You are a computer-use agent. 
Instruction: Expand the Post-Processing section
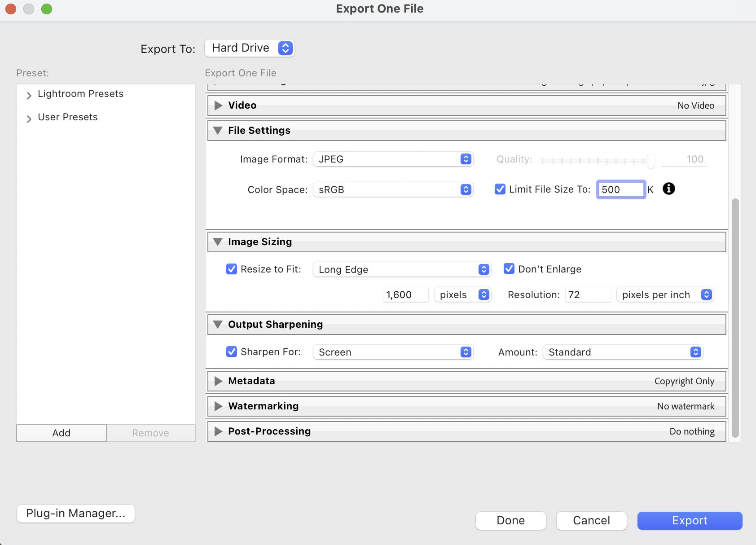pyautogui.click(x=218, y=431)
